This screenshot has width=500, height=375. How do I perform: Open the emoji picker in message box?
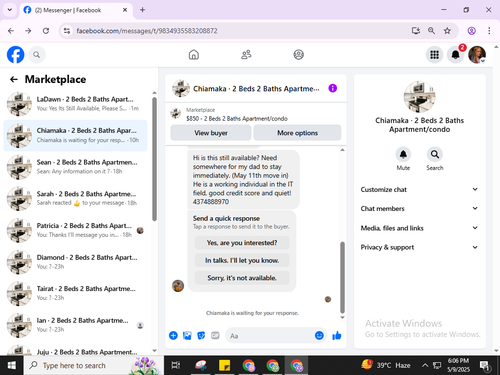[319, 335]
